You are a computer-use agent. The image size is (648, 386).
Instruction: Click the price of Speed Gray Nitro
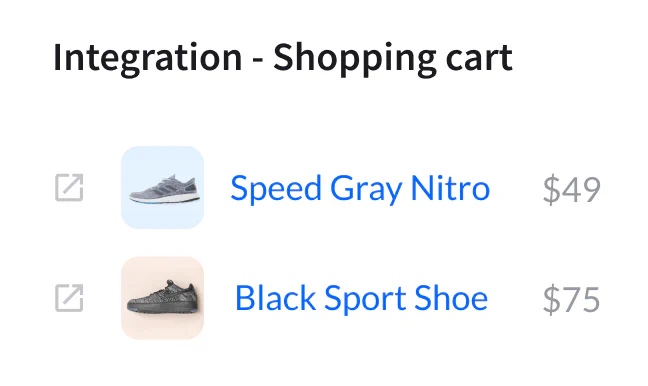[x=572, y=189]
